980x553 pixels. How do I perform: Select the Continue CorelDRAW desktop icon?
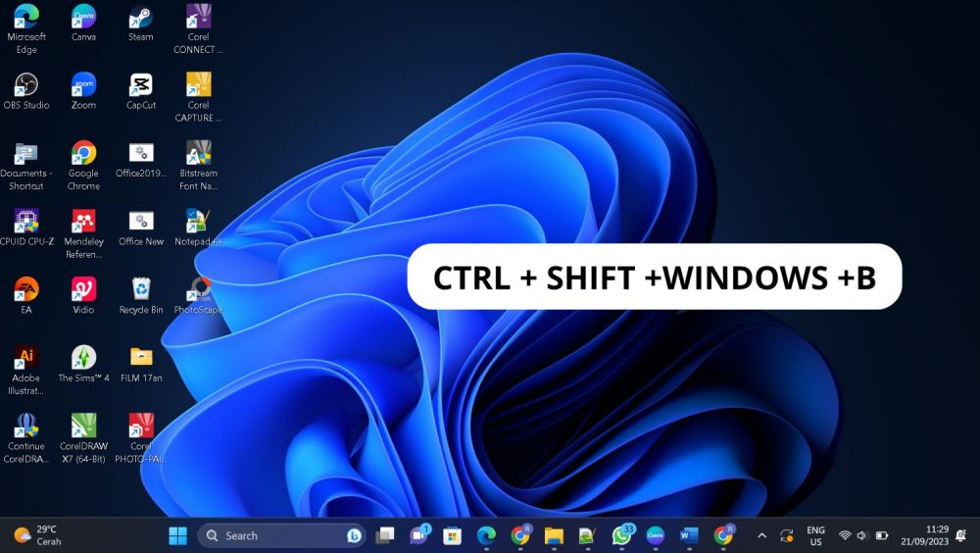(26, 438)
